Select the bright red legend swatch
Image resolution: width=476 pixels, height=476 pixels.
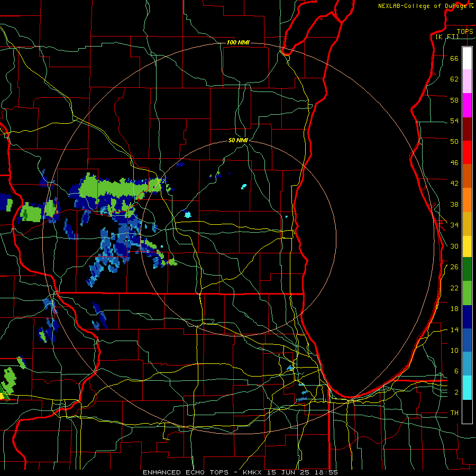467,152
